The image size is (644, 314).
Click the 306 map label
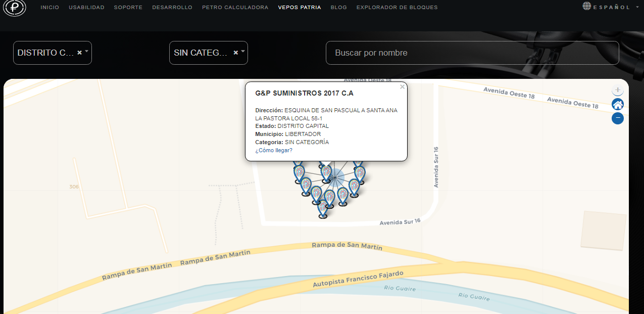click(74, 187)
